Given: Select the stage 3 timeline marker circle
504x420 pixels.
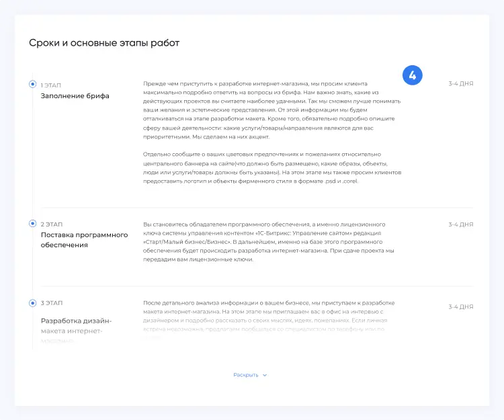Looking at the screenshot, I should click(32, 303).
